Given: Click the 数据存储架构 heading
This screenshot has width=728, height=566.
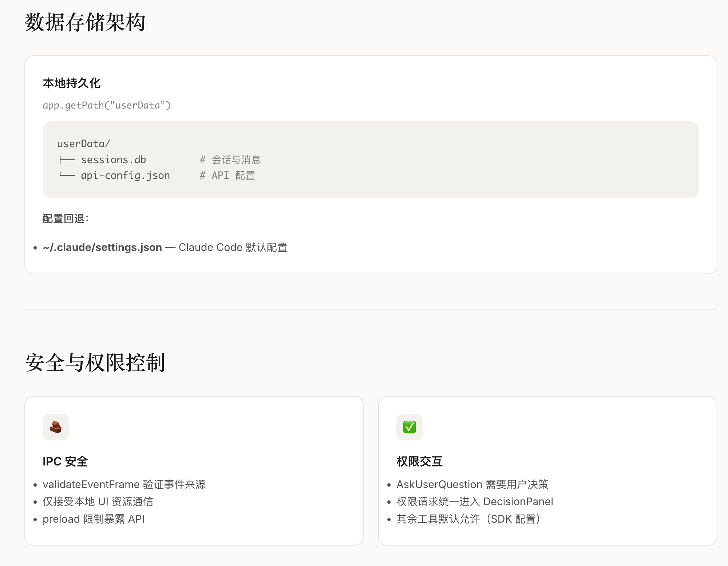Looking at the screenshot, I should [85, 23].
